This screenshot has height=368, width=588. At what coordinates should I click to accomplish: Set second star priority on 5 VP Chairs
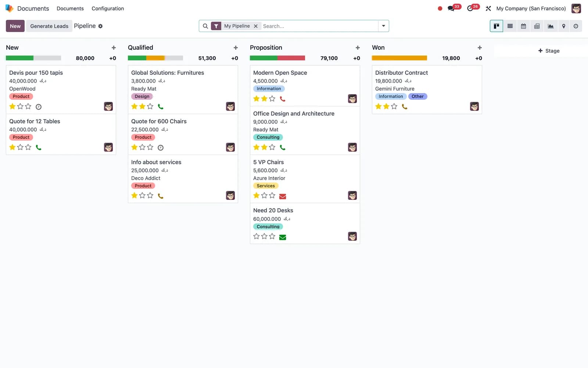tap(265, 195)
